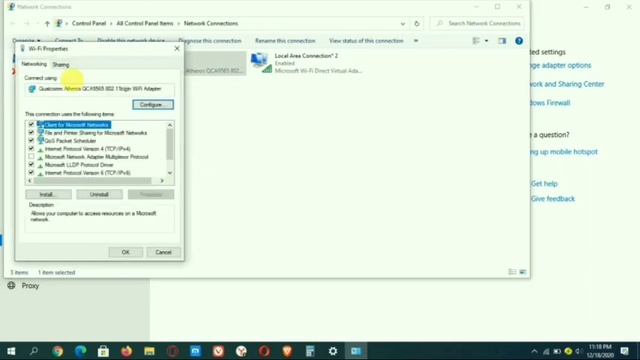The width and height of the screenshot is (640, 360).
Task: Click the Configure button
Action: click(153, 105)
